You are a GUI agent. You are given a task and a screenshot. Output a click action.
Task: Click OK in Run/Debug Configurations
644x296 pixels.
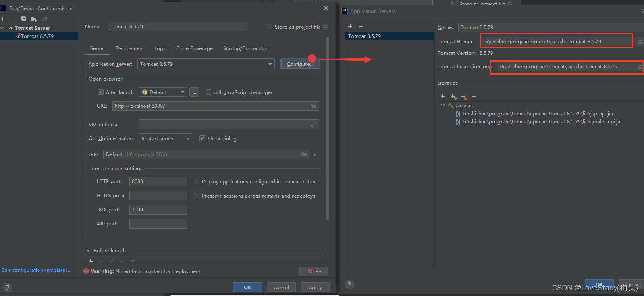tap(247, 287)
